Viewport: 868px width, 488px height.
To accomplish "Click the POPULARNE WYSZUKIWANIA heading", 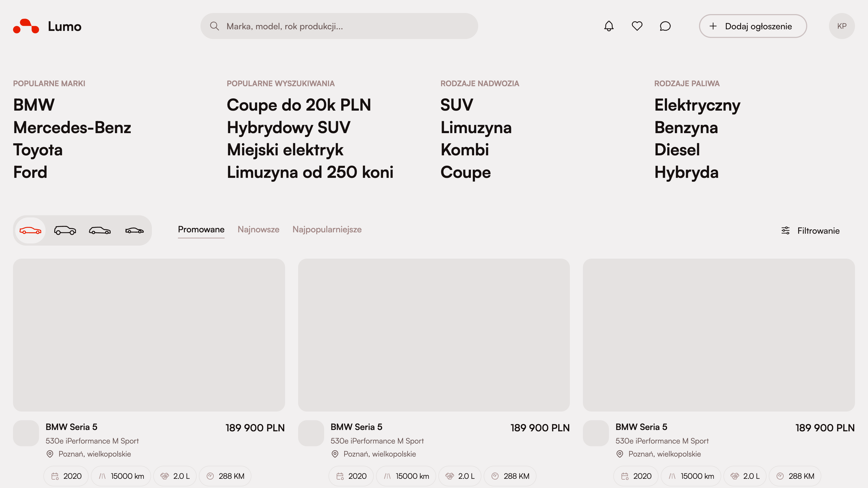I will coord(281,84).
